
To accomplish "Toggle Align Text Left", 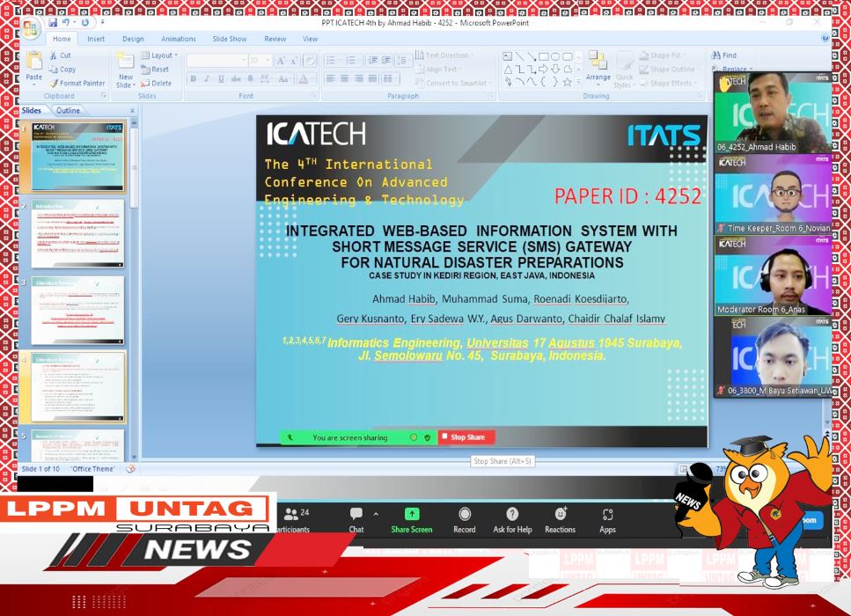I will [331, 79].
